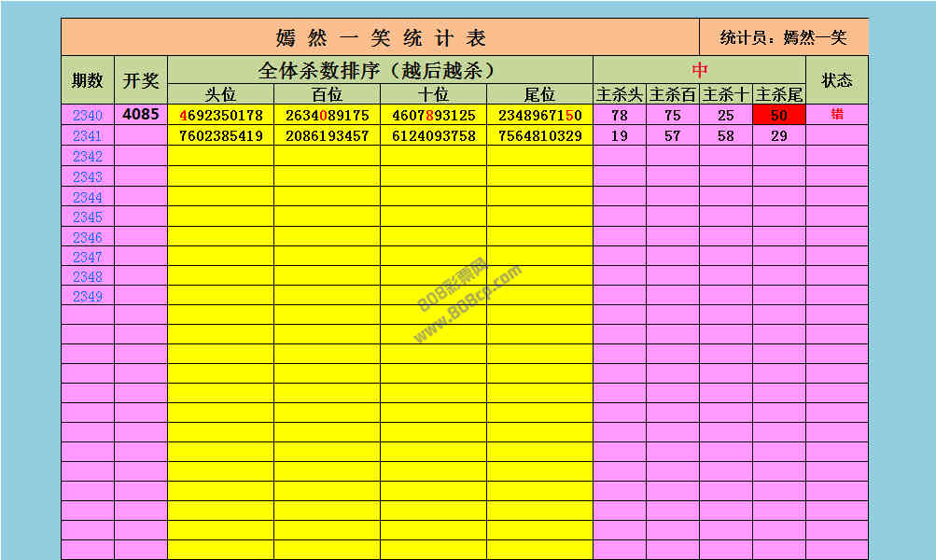
Task: Open period 2341 in the 期数 column
Action: click(x=87, y=136)
